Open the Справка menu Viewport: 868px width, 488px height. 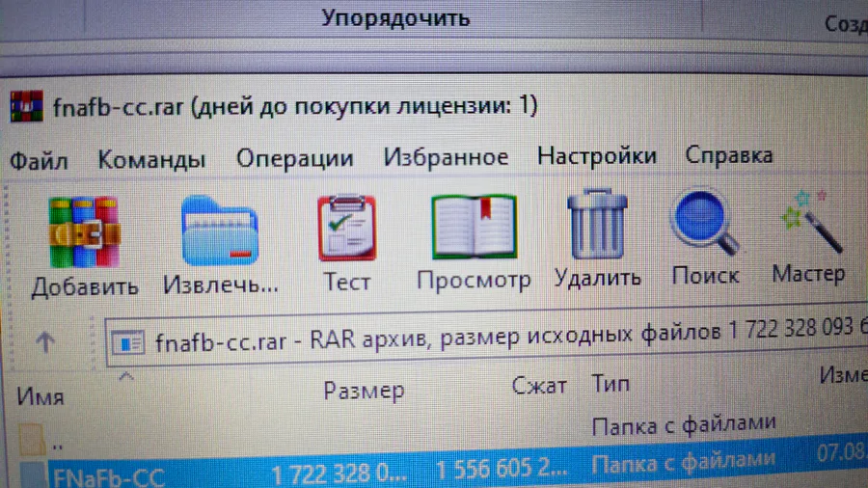click(728, 155)
